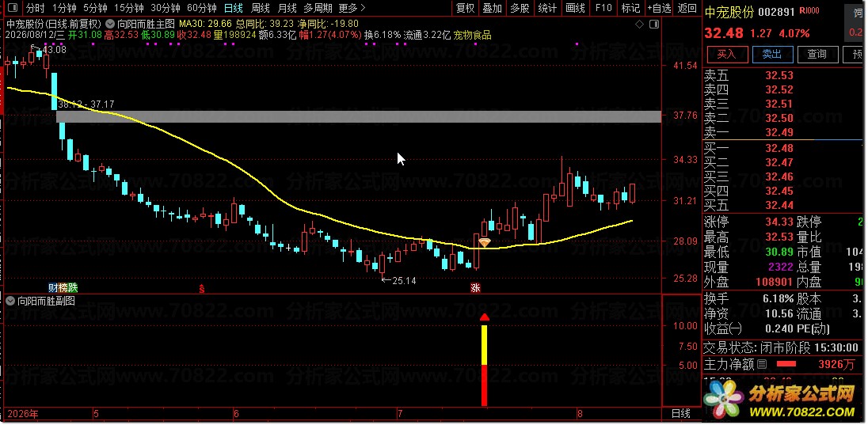This screenshot has height=425, width=868.
Task: Click the 交易状态 闭市阶段 status row
Action: click(781, 347)
